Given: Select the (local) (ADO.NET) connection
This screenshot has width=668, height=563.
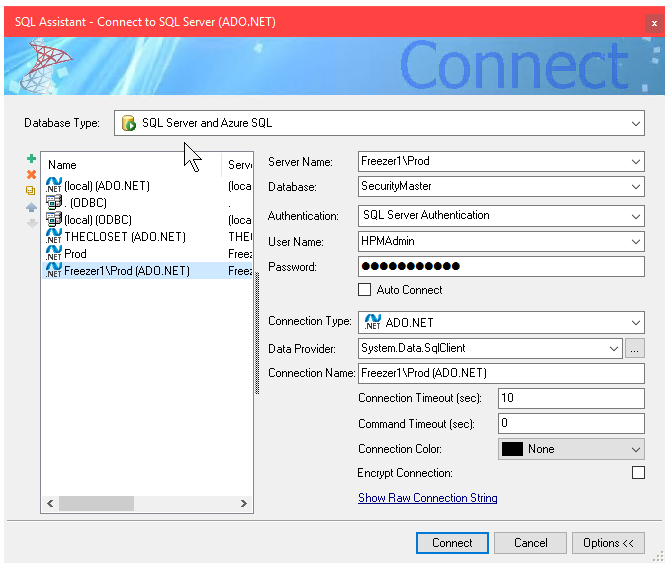Looking at the screenshot, I should coord(147,186).
